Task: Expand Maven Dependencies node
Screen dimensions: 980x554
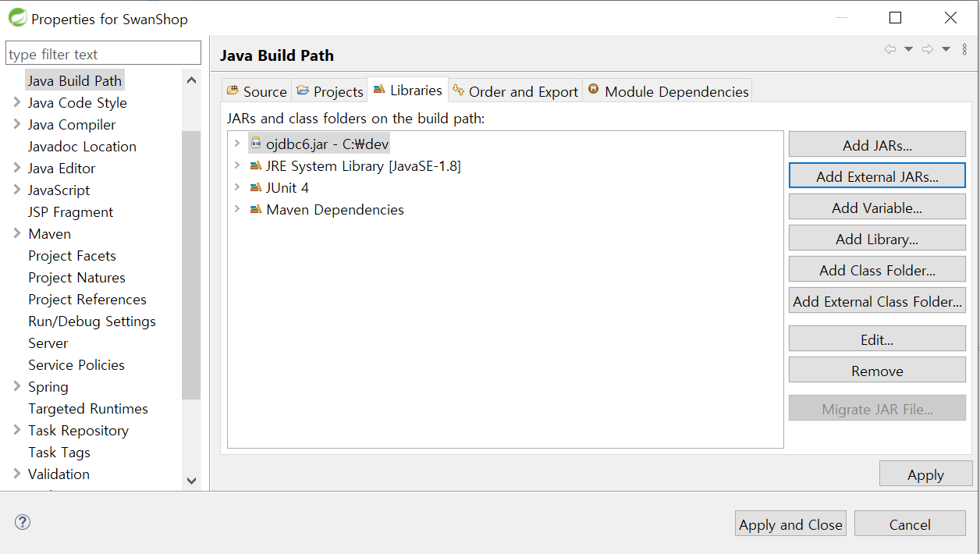Action: pyautogui.click(x=237, y=210)
